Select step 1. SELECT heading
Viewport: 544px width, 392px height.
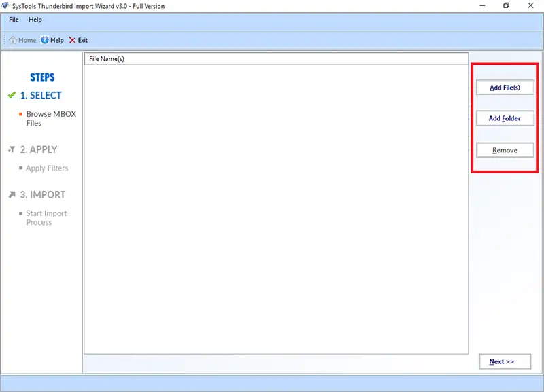[x=41, y=95]
